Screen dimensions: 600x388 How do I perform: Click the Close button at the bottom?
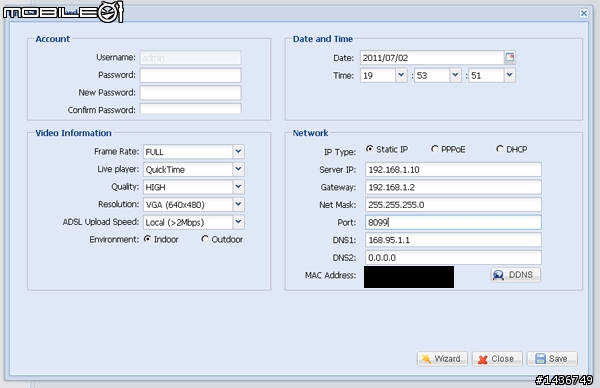click(x=497, y=359)
